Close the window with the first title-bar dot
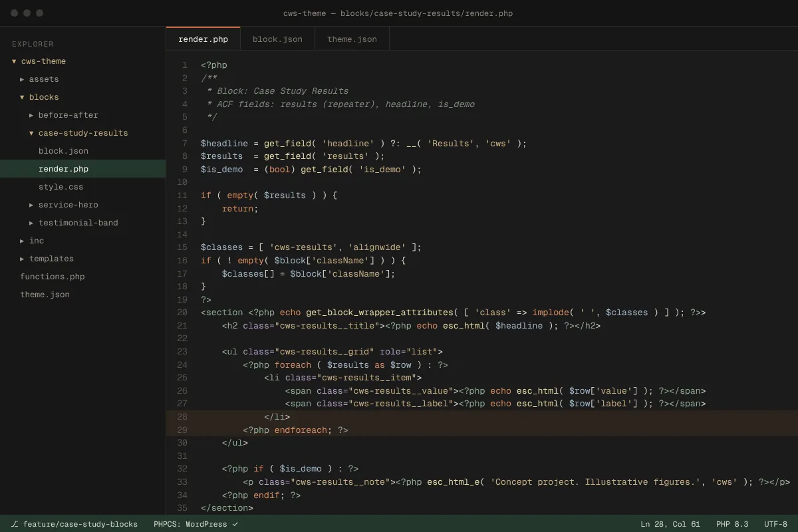 [x=15, y=13]
